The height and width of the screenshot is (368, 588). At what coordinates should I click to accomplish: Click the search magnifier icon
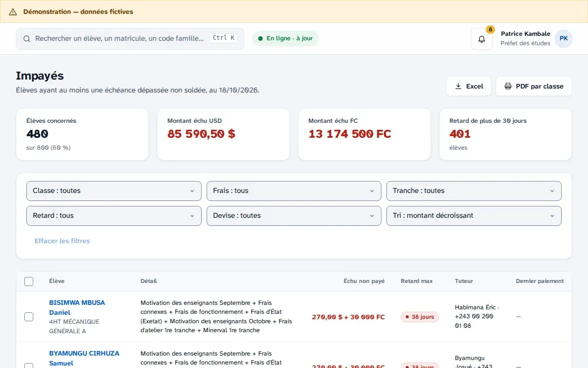[x=27, y=39]
